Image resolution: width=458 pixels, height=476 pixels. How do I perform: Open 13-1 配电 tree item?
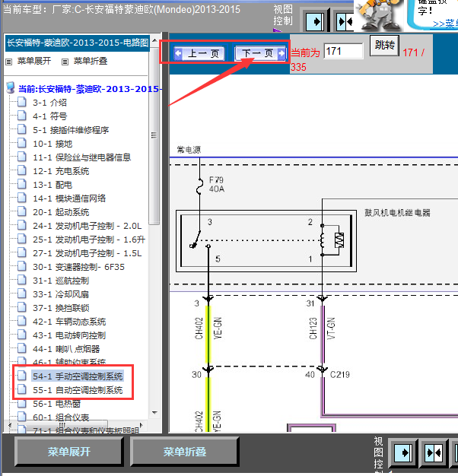click(52, 185)
